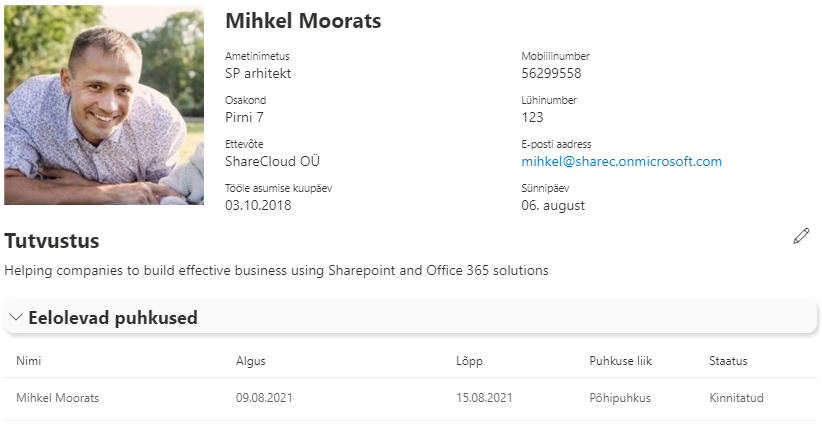Click the Põhipuhkus vacation type cell
The width and height of the screenshot is (822, 435).
[620, 398]
